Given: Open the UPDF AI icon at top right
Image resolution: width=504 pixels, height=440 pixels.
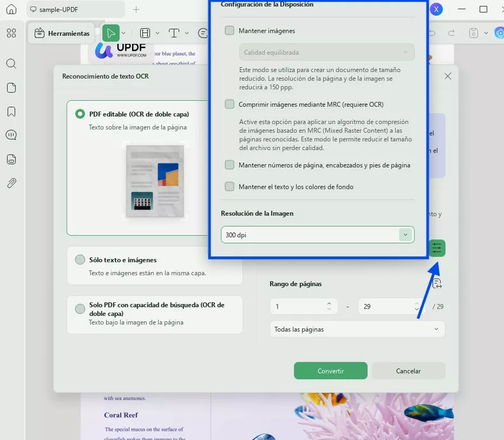Looking at the screenshot, I should click(499, 33).
